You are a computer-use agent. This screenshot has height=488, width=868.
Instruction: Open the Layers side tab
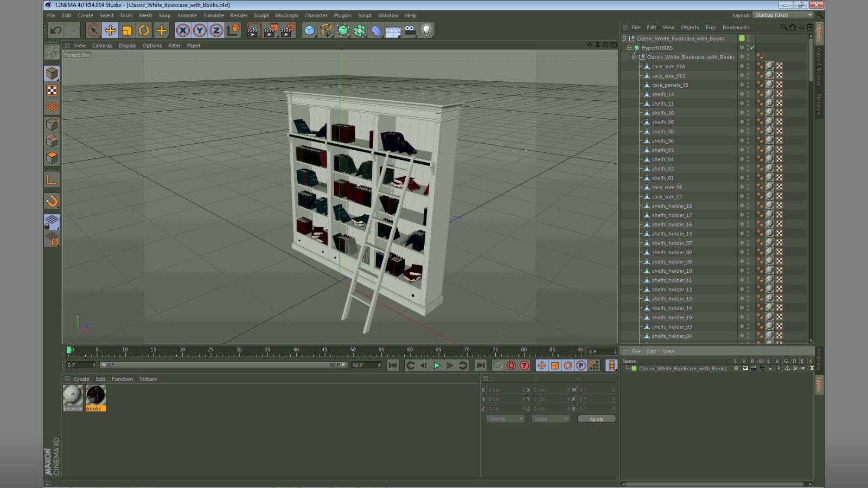pos(819,384)
